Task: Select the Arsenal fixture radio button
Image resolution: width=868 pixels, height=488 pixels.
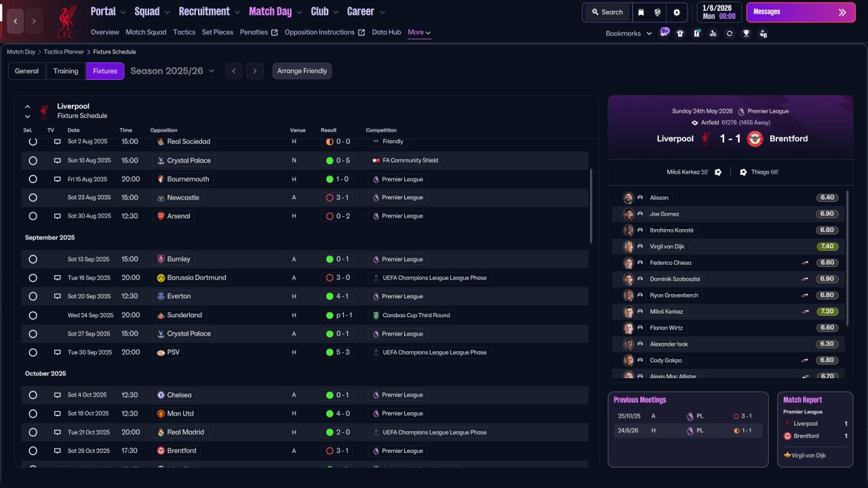Action: coord(33,216)
